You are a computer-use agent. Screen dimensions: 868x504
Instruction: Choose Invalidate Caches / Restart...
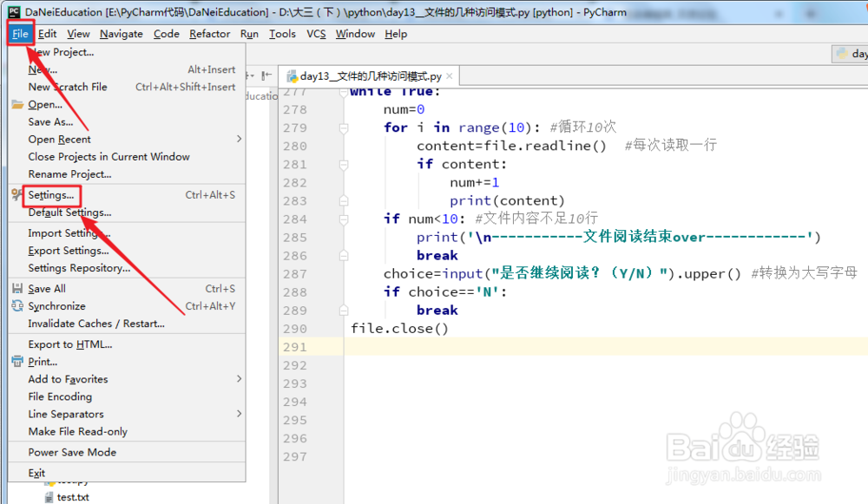[x=127, y=324]
